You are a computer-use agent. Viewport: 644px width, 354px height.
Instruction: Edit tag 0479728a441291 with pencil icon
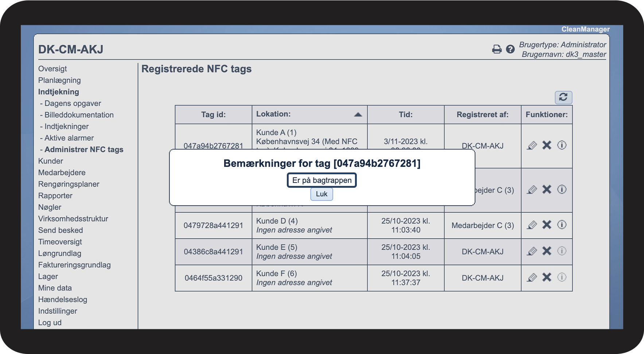(x=532, y=225)
